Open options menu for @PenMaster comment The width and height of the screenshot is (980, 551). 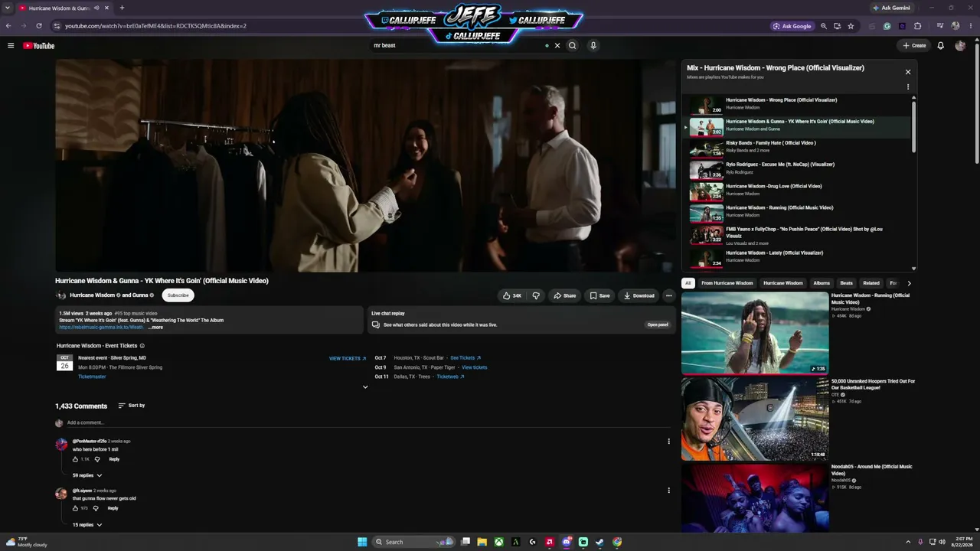tap(668, 442)
